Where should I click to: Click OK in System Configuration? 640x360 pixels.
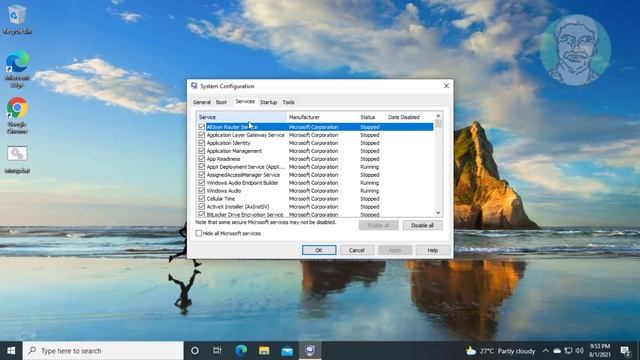pos(319,250)
